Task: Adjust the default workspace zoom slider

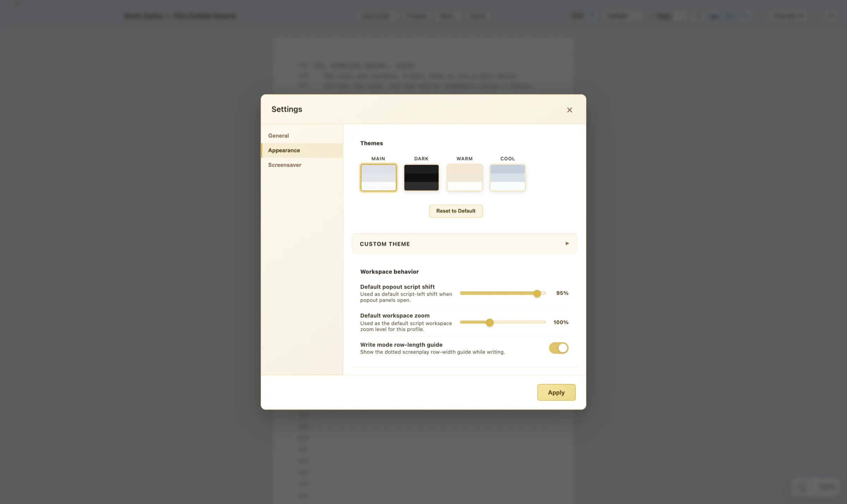Action: click(503, 322)
